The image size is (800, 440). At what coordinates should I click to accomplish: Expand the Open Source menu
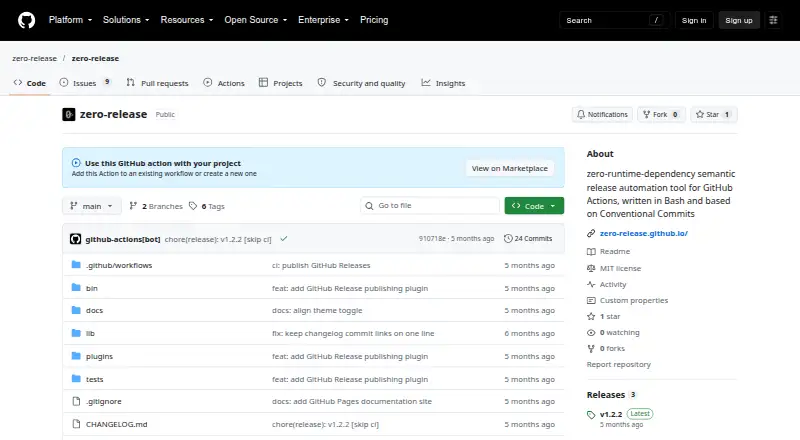[x=256, y=20]
